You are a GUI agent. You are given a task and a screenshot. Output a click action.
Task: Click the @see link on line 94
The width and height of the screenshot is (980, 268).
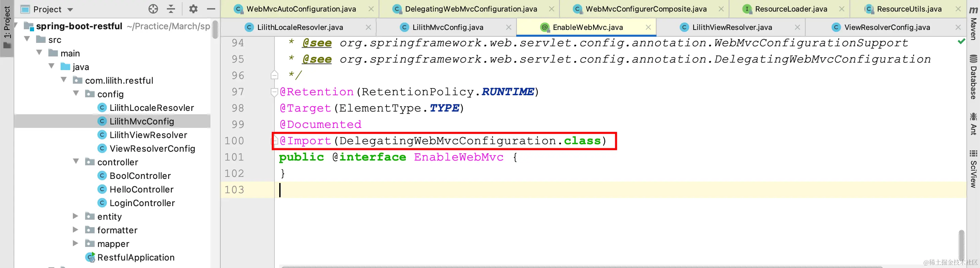(317, 43)
